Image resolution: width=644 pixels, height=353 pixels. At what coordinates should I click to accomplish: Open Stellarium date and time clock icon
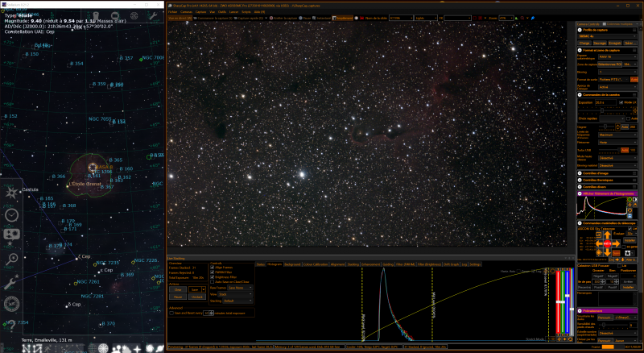point(11,214)
